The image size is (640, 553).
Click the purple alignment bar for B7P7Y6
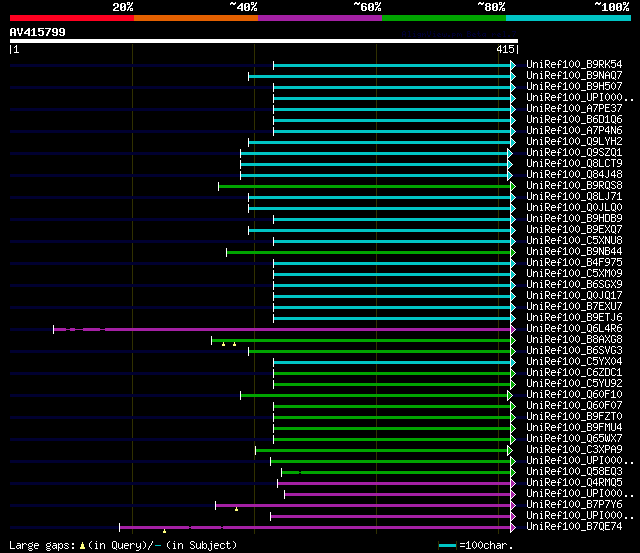pos(363,505)
